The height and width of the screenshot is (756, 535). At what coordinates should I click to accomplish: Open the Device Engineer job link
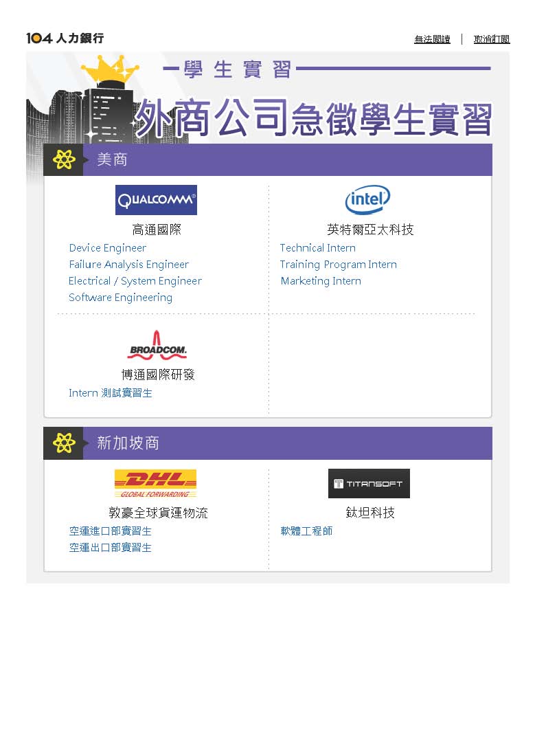108,248
